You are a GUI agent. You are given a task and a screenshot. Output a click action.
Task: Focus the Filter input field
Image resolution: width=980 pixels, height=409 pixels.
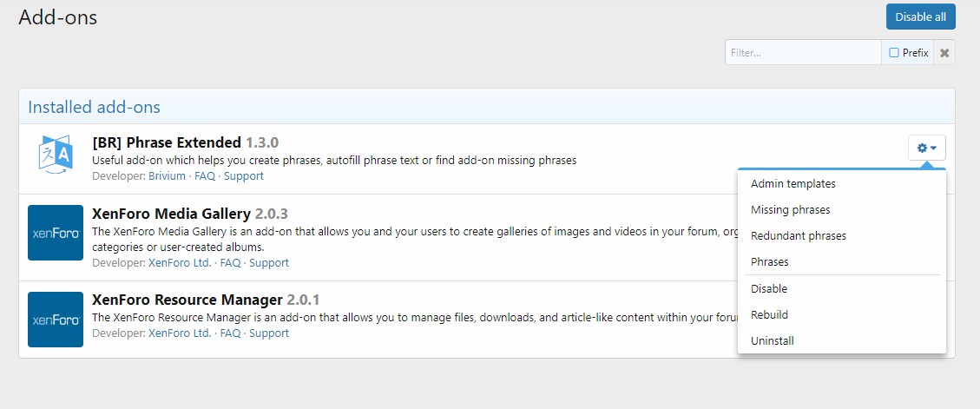[x=803, y=52]
